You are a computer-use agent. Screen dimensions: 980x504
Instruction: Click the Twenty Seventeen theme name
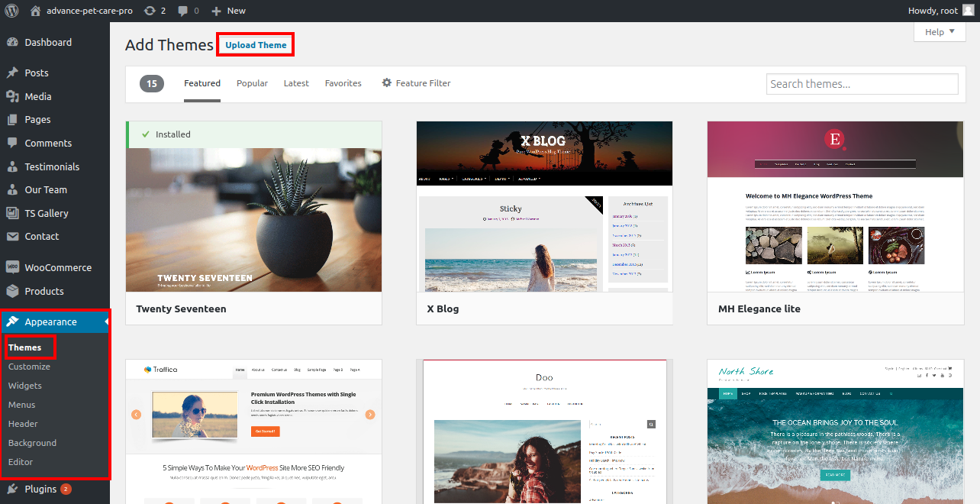click(x=181, y=309)
